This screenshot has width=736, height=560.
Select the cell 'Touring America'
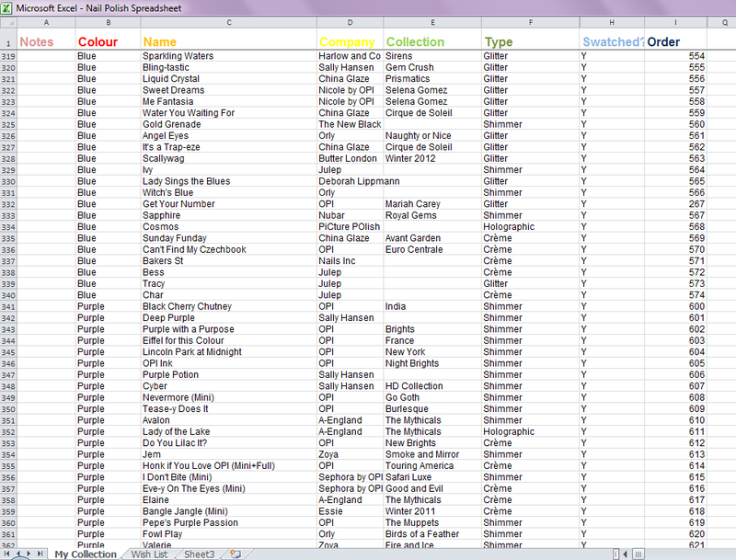point(432,465)
